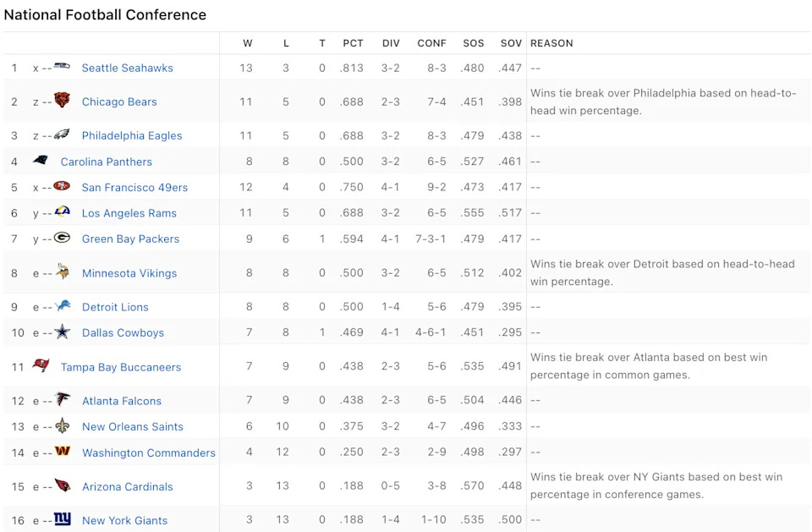Click the Los Angeles Rams logo

pos(63,212)
